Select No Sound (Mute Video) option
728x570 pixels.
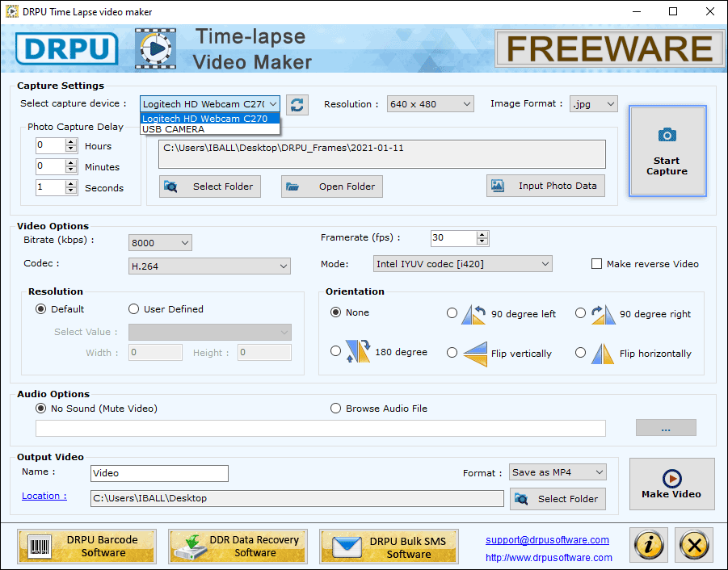coord(41,409)
